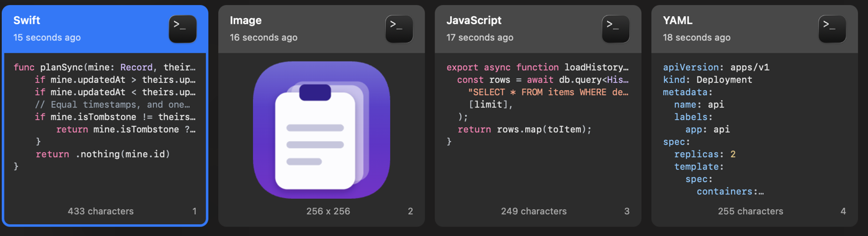Click the "app: api" YAML line
868x236 pixels.
click(707, 129)
